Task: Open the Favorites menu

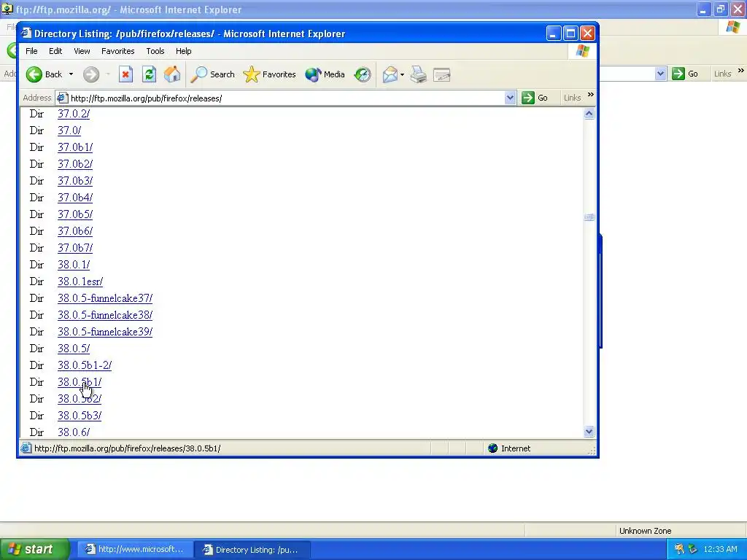Action: (117, 51)
